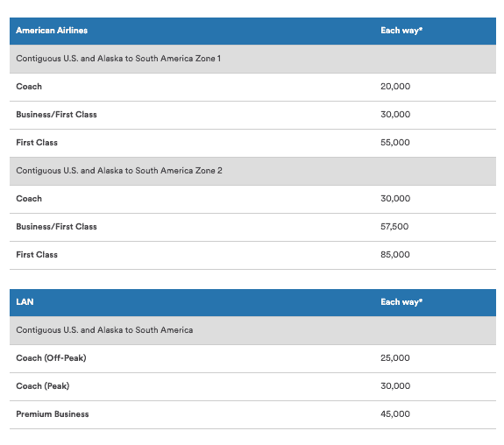The height and width of the screenshot is (445, 504).
Task: Click the South America Zone 2 section row
Action: click(252, 171)
